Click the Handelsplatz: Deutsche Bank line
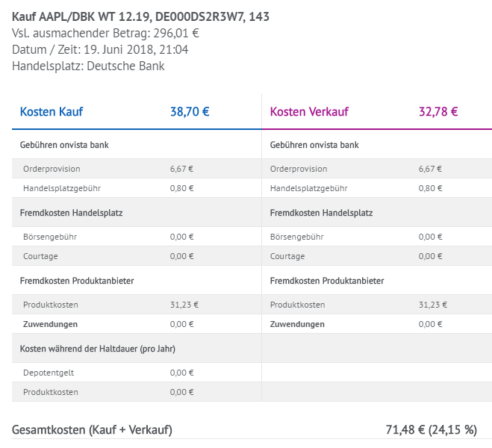492x448 pixels. pyautogui.click(x=88, y=66)
